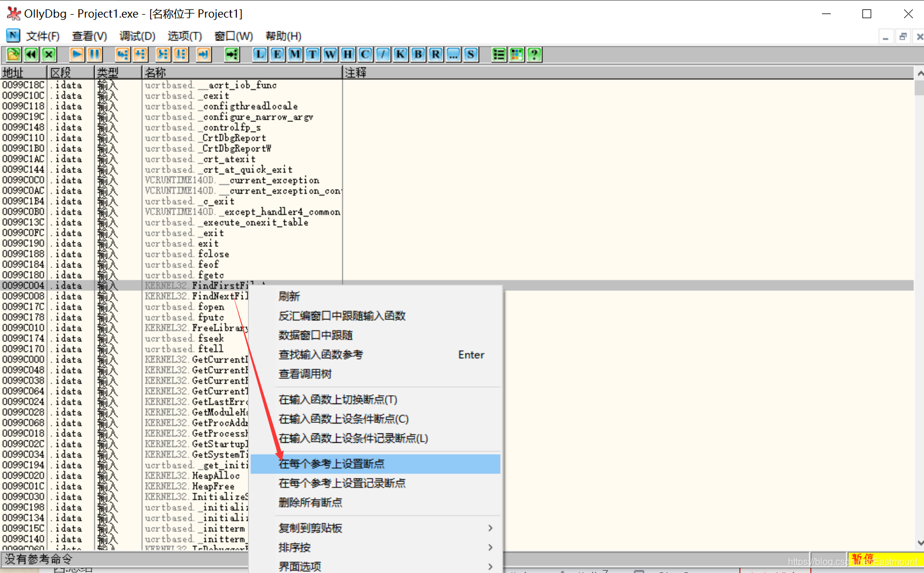Open appearance options colored grid icon
The width and height of the screenshot is (924, 573).
tap(517, 55)
